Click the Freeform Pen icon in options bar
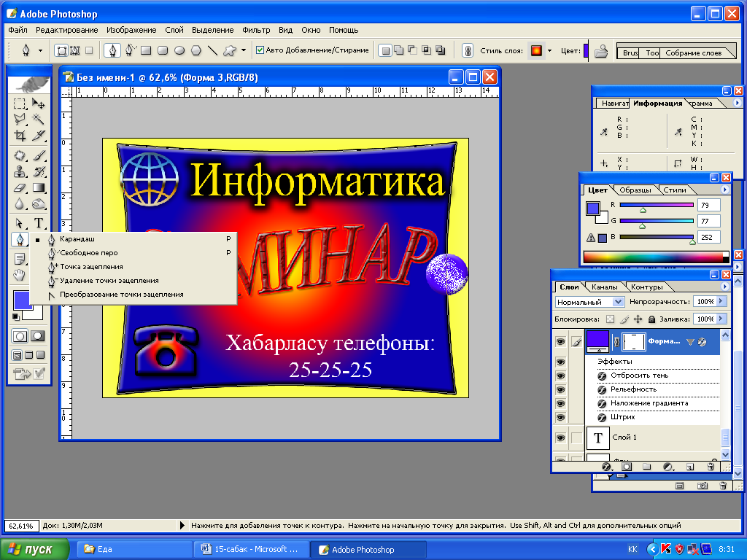 [x=131, y=50]
